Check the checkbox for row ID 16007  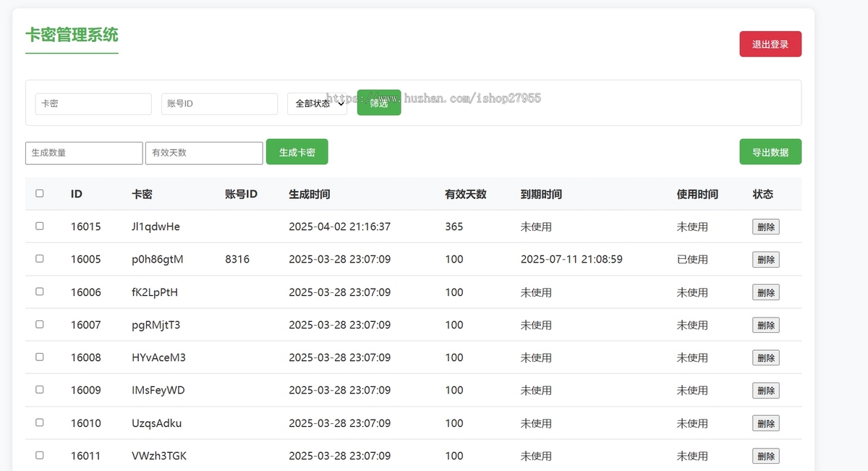(40, 324)
